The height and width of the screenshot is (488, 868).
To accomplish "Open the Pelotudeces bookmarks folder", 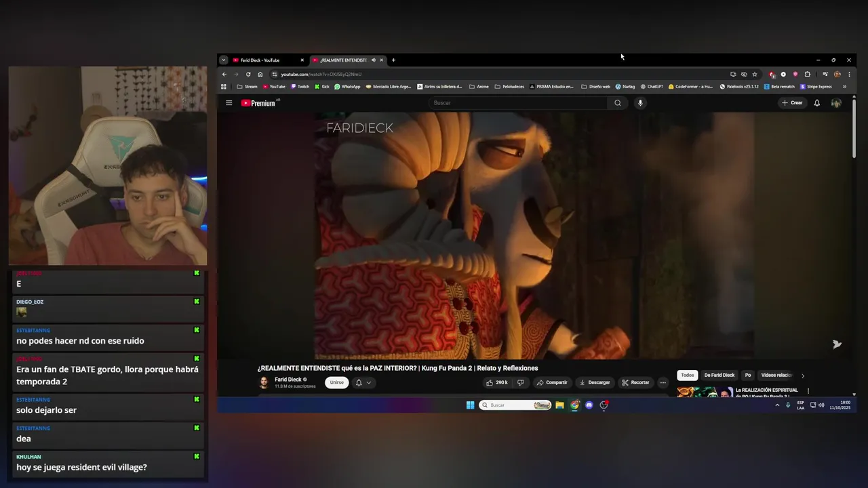I will (x=509, y=87).
